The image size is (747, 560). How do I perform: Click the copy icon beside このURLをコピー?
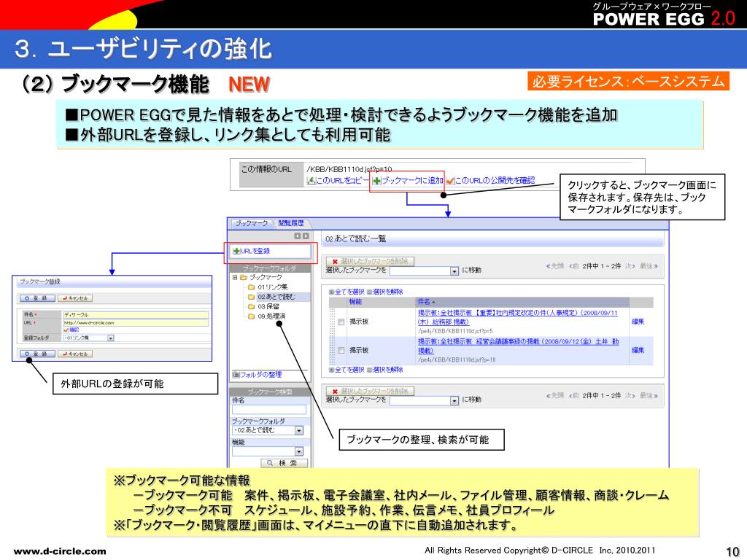311,181
